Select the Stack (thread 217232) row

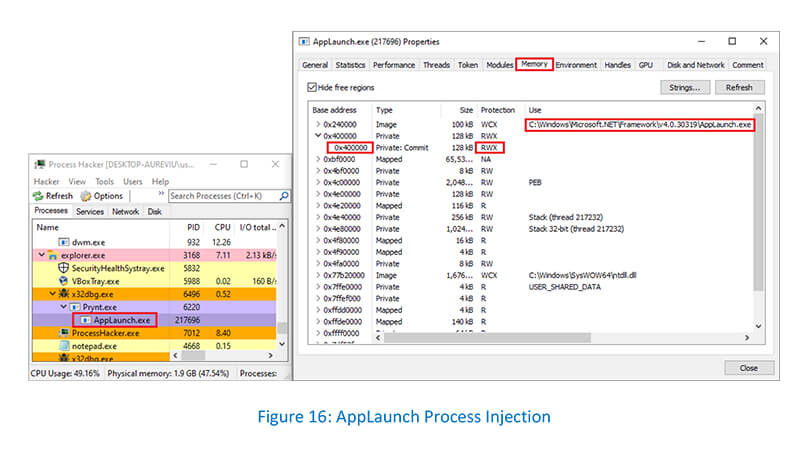pyautogui.click(x=530, y=217)
